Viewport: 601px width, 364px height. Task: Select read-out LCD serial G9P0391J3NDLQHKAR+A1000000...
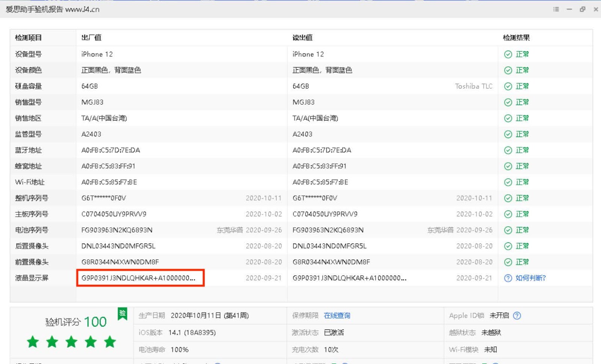pos(349,278)
